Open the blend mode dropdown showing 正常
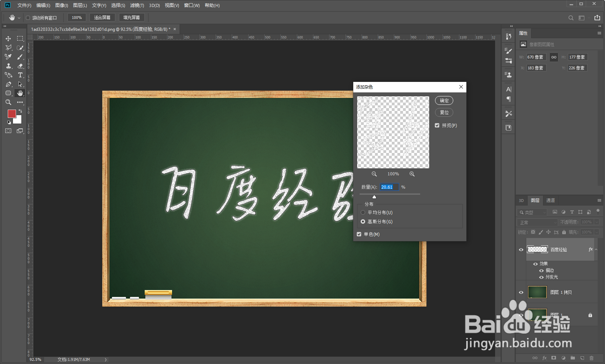 click(537, 222)
